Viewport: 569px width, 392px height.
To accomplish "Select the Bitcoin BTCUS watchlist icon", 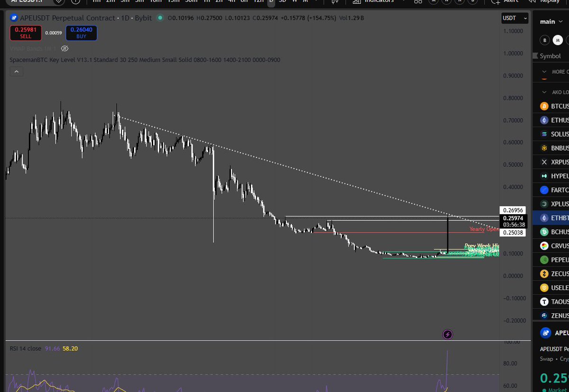I will (544, 106).
